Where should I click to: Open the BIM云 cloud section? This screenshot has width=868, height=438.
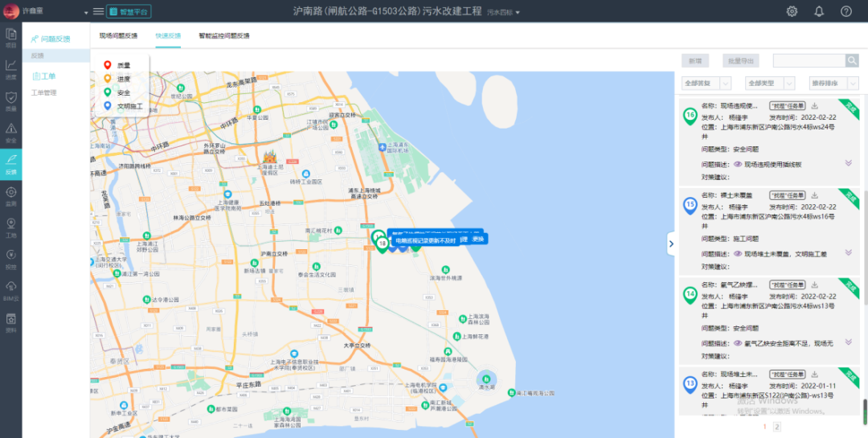10,290
